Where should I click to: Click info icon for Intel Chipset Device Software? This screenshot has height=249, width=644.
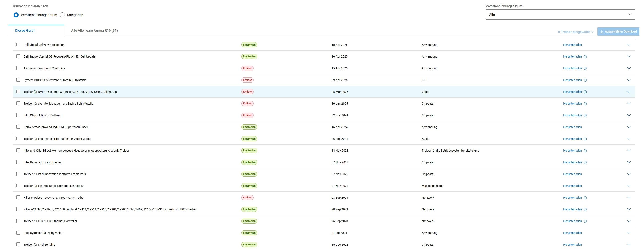[x=585, y=115]
